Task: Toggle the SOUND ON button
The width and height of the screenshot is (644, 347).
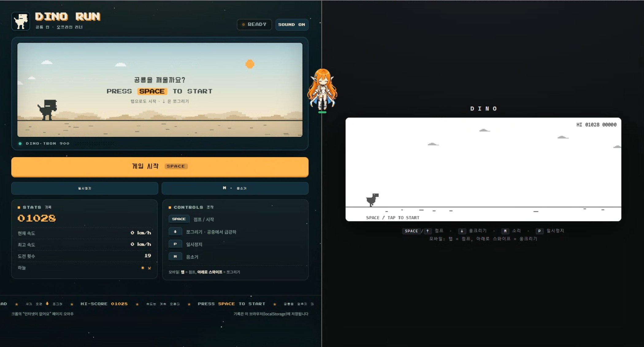Action: pyautogui.click(x=292, y=25)
